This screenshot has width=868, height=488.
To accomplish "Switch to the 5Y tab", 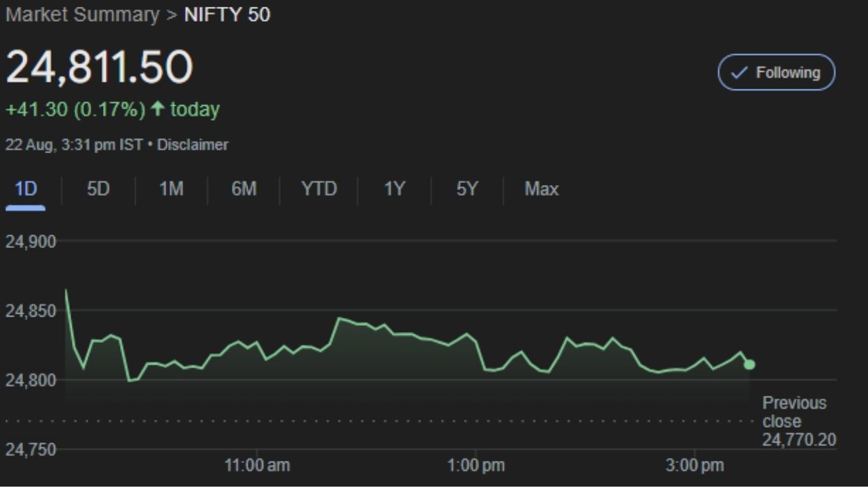I will pyautogui.click(x=467, y=189).
